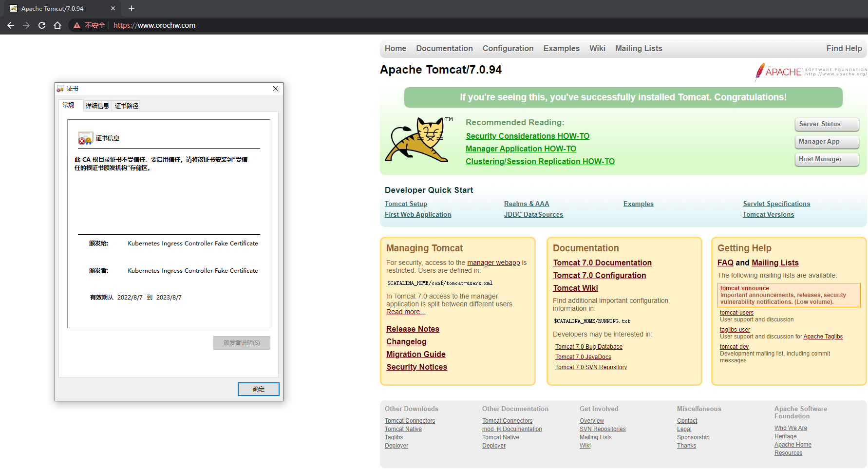Click the certificate info icon in dialog
This screenshot has height=469, width=868.
85,139
